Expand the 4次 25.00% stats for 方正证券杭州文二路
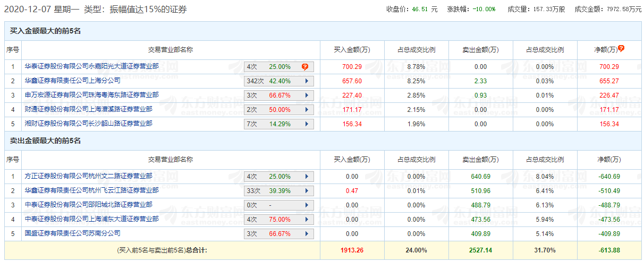This screenshot has height=262, width=644. point(307,177)
